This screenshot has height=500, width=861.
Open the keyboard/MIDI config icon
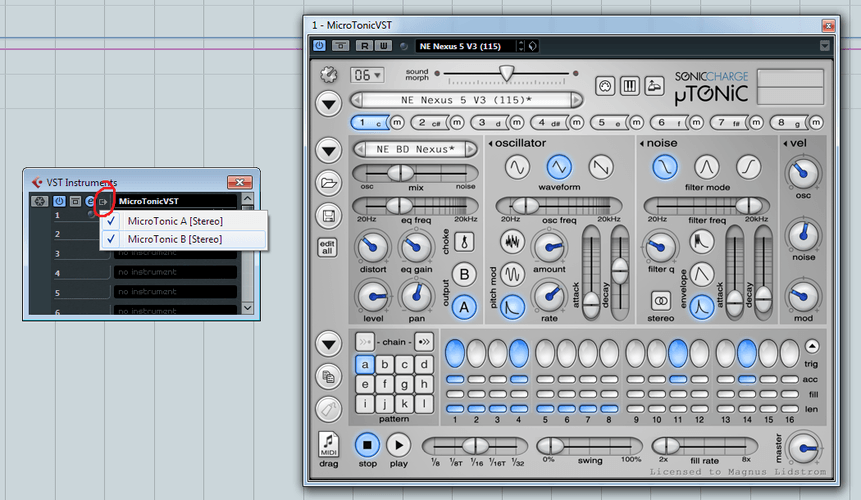629,86
